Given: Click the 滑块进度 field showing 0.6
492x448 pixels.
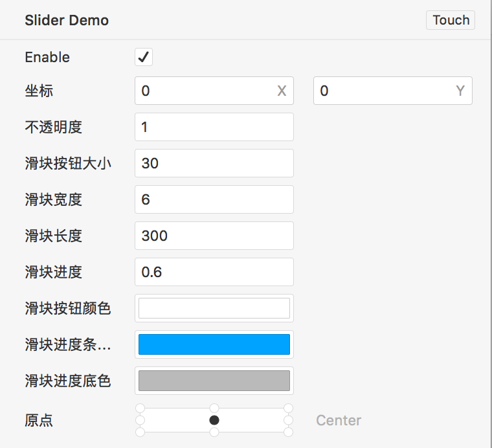Looking at the screenshot, I should click(214, 272).
